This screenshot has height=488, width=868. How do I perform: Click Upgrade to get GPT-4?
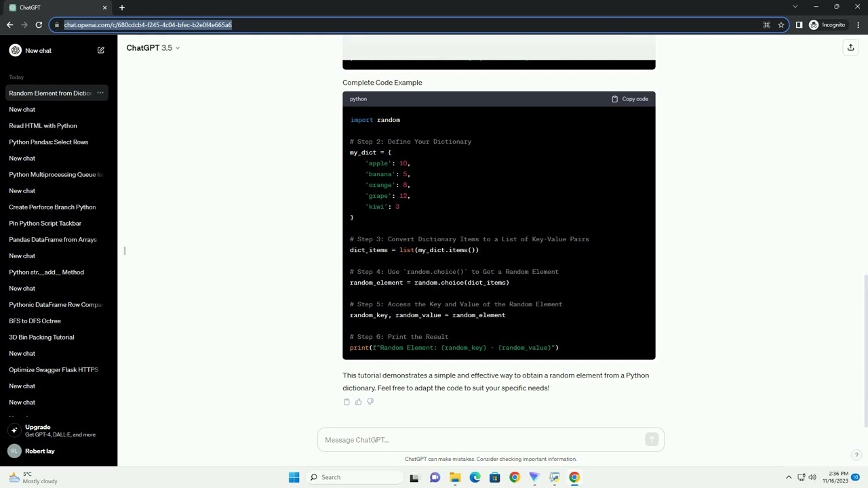click(x=57, y=430)
